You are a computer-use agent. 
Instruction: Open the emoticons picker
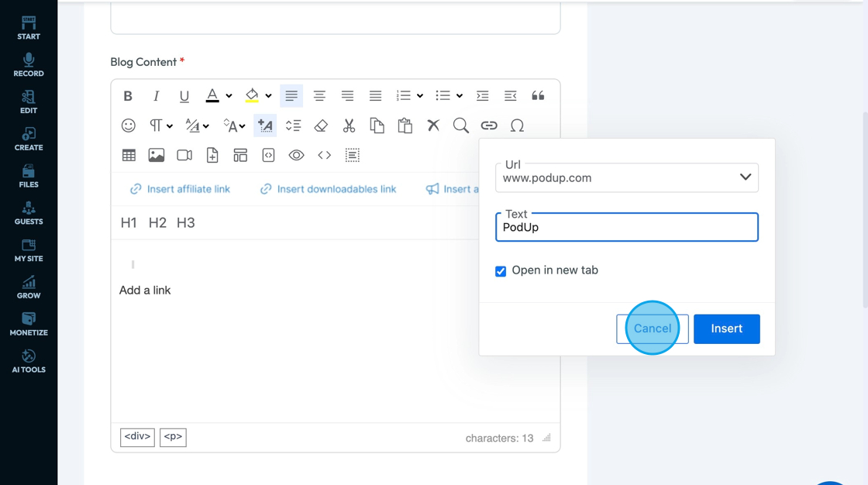point(129,126)
